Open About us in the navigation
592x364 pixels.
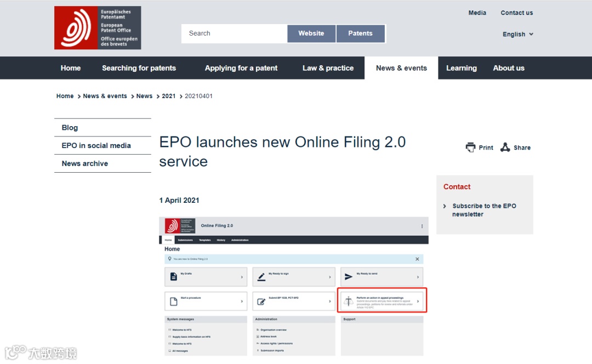[x=509, y=68]
